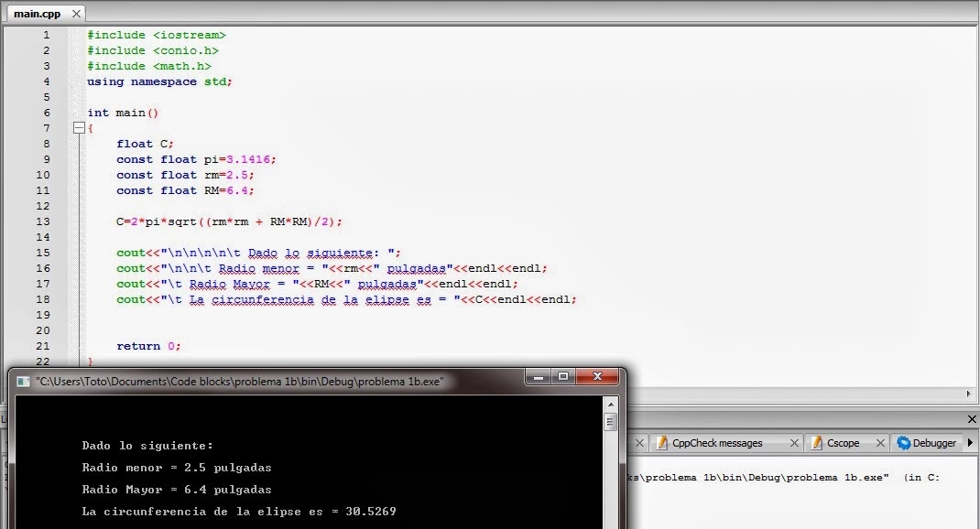Close main.cpp using its tab's X button

(76, 14)
